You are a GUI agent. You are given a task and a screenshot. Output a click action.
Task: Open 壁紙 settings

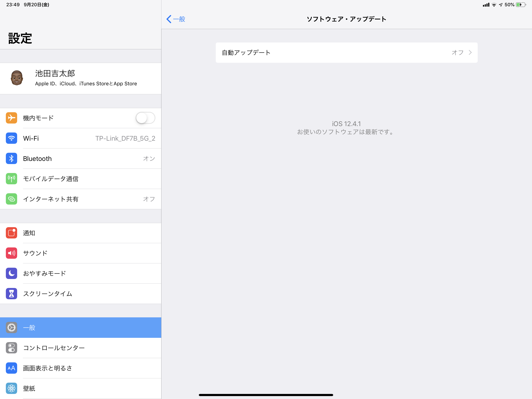point(81,388)
